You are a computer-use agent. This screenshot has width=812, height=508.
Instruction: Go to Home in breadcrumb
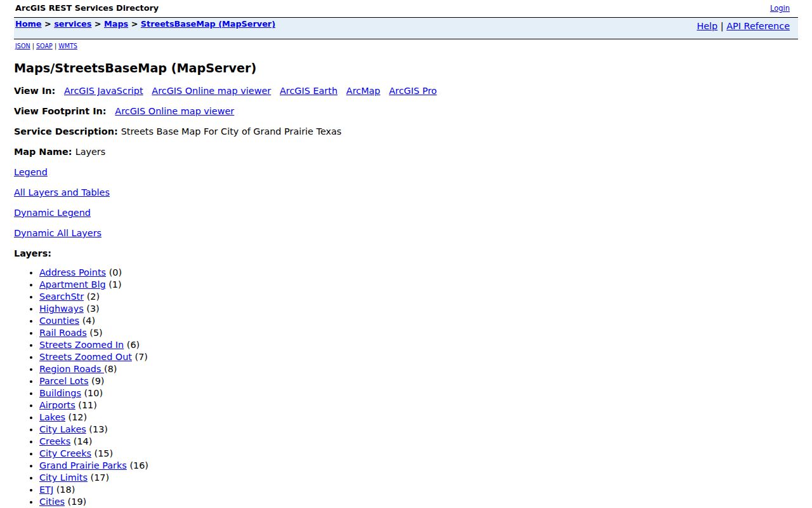point(29,24)
